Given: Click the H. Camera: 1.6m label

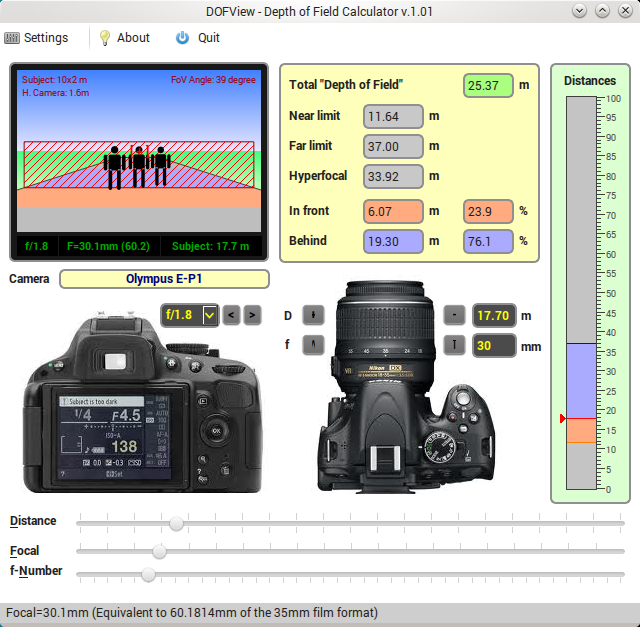Looking at the screenshot, I should tap(56, 93).
